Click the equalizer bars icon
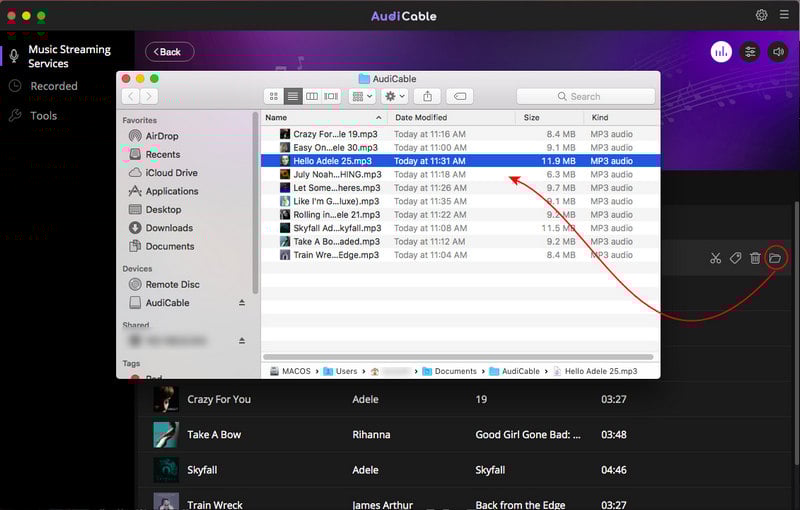This screenshot has height=510, width=800. click(x=721, y=52)
